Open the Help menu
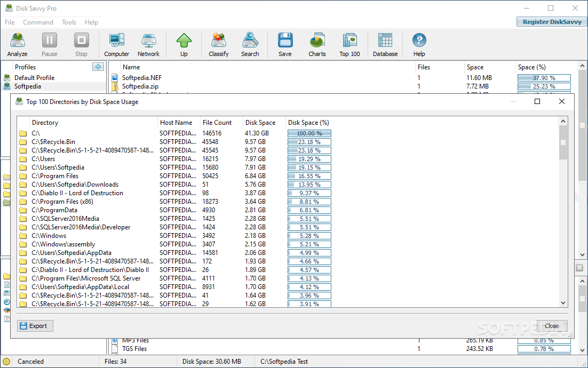 tap(91, 22)
